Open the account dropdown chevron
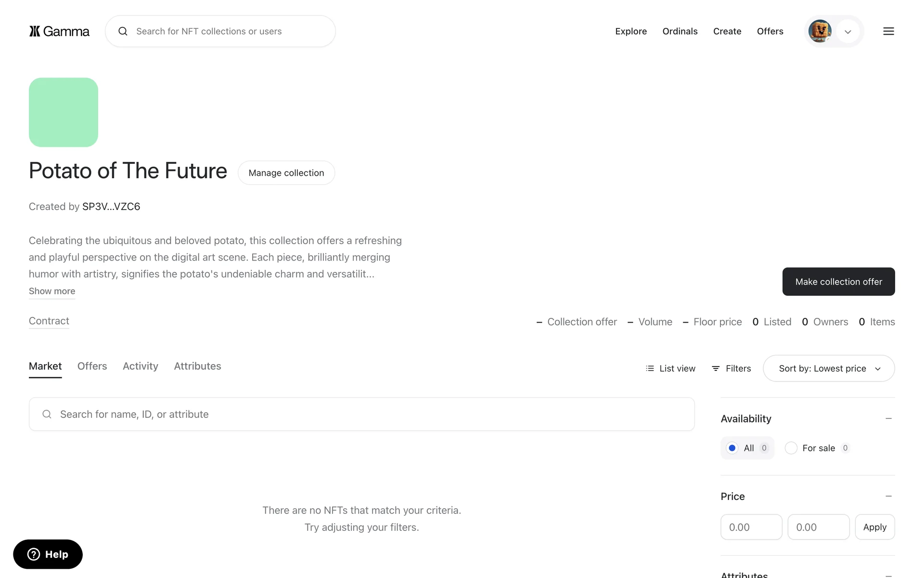The width and height of the screenshot is (924, 578). coord(848,32)
